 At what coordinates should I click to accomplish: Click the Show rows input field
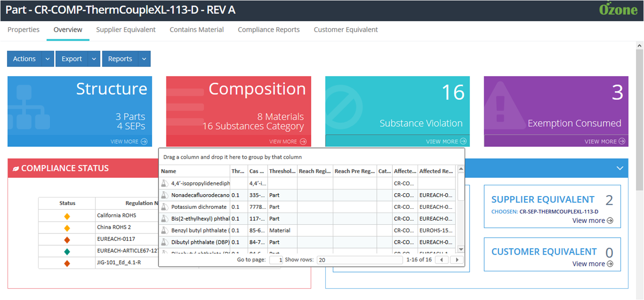pyautogui.click(x=359, y=260)
